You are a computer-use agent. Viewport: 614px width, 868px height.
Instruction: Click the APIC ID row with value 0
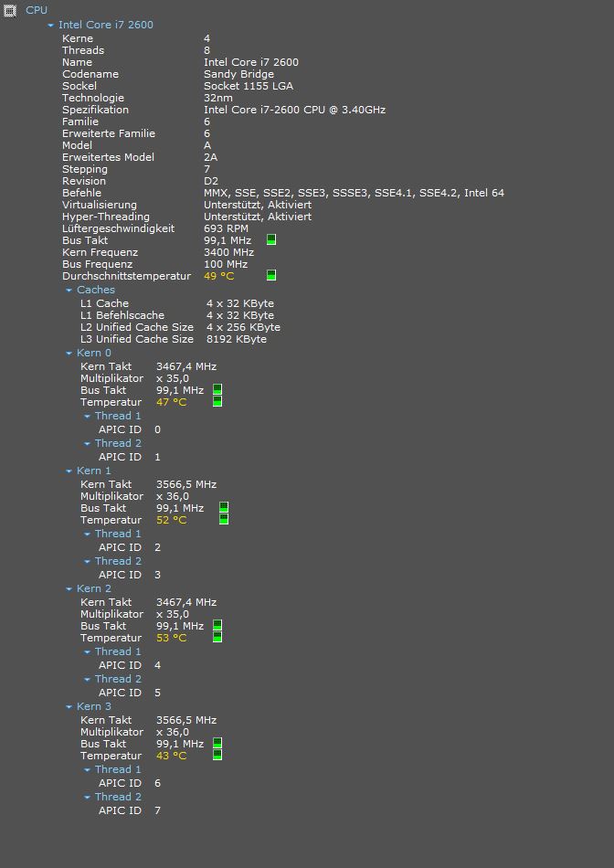click(x=130, y=429)
